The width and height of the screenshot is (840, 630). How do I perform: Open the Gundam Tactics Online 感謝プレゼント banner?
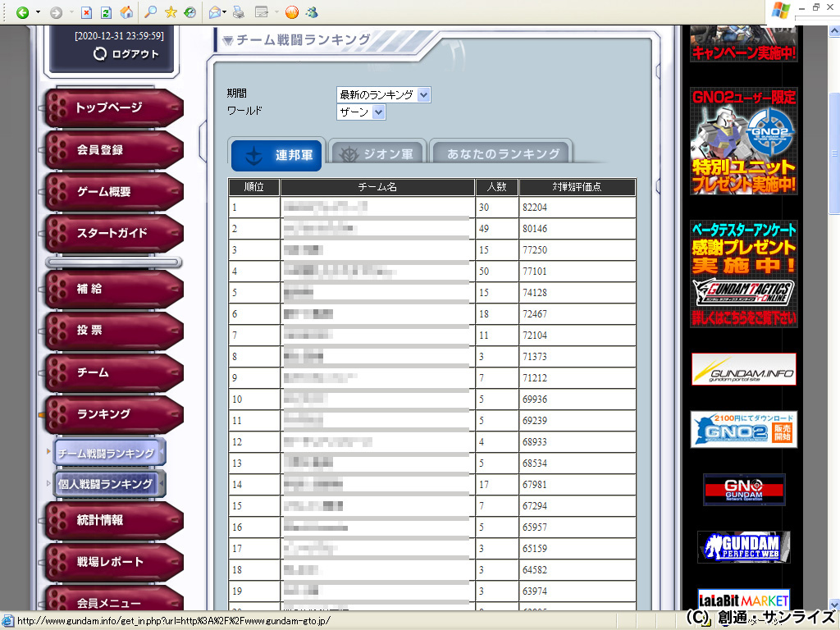pos(743,274)
